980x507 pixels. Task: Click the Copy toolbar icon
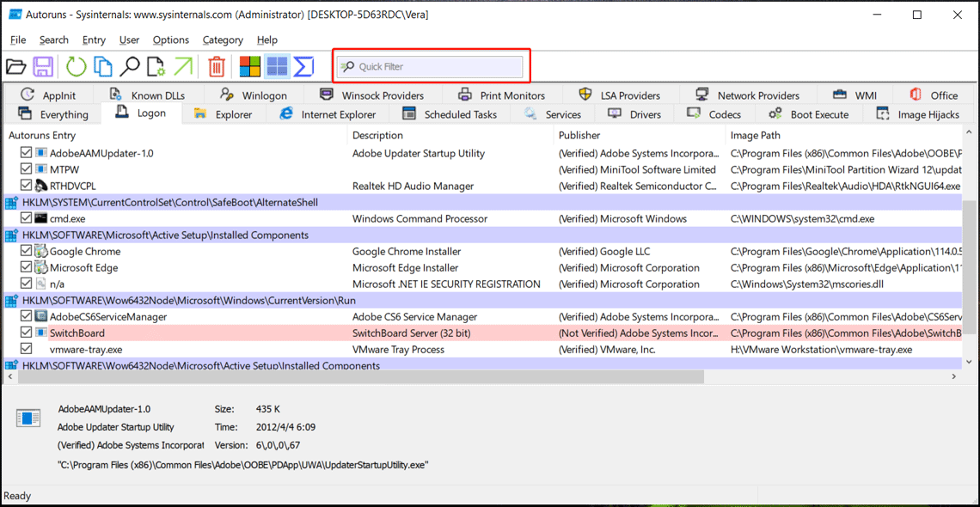pos(102,66)
